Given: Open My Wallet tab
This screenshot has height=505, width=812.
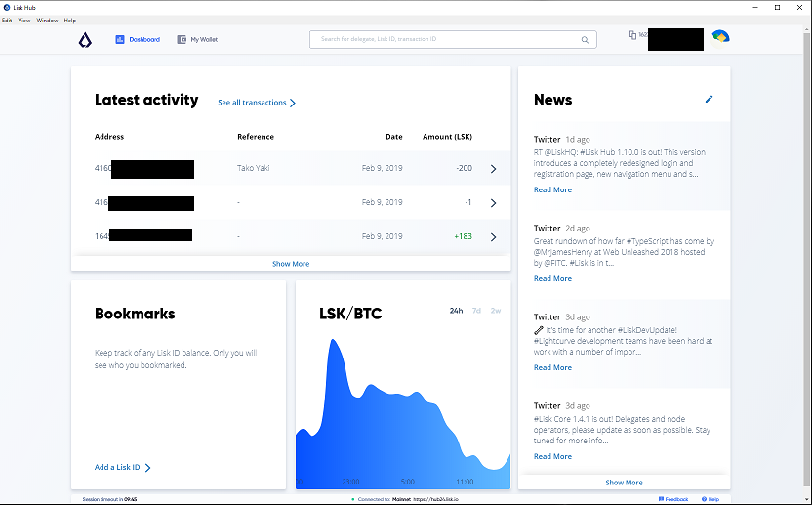Looking at the screenshot, I should point(197,40).
